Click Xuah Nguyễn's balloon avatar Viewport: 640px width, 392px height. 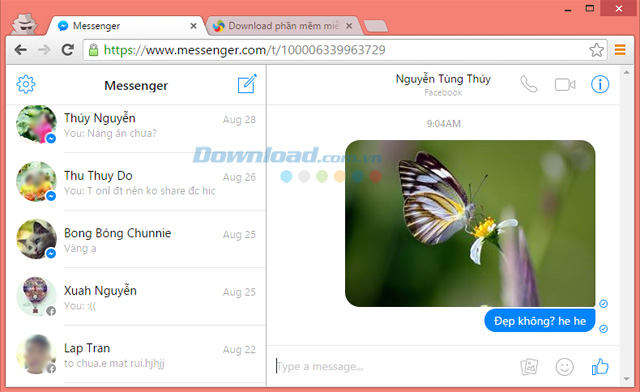(36, 296)
